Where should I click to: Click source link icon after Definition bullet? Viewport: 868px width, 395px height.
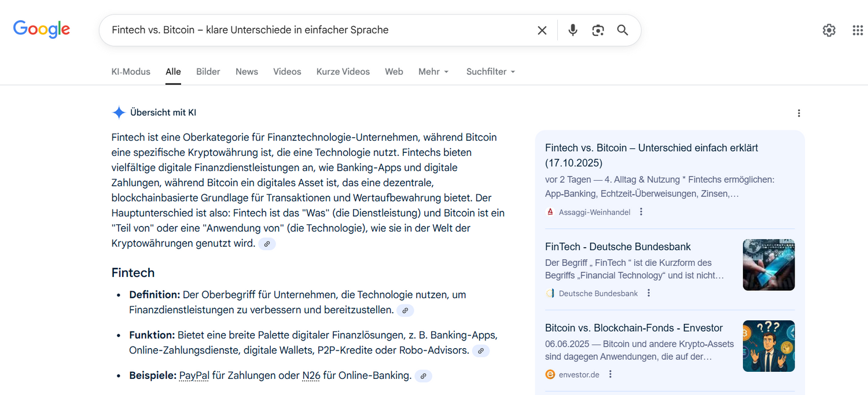tap(405, 310)
